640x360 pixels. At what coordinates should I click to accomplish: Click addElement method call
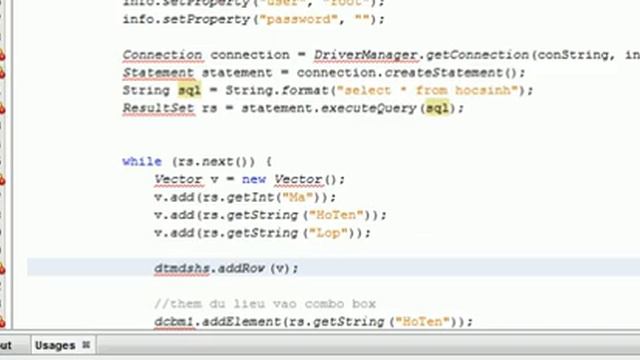(x=241, y=322)
